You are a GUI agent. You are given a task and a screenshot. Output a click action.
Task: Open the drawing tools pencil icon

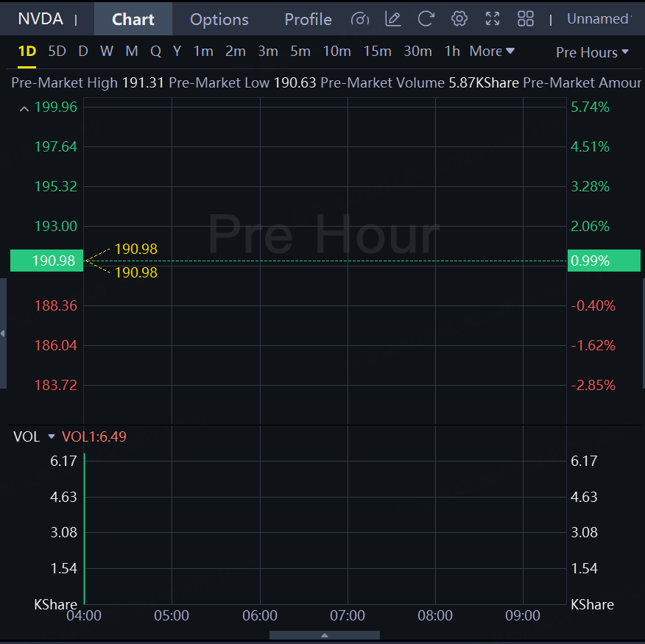pyautogui.click(x=393, y=19)
